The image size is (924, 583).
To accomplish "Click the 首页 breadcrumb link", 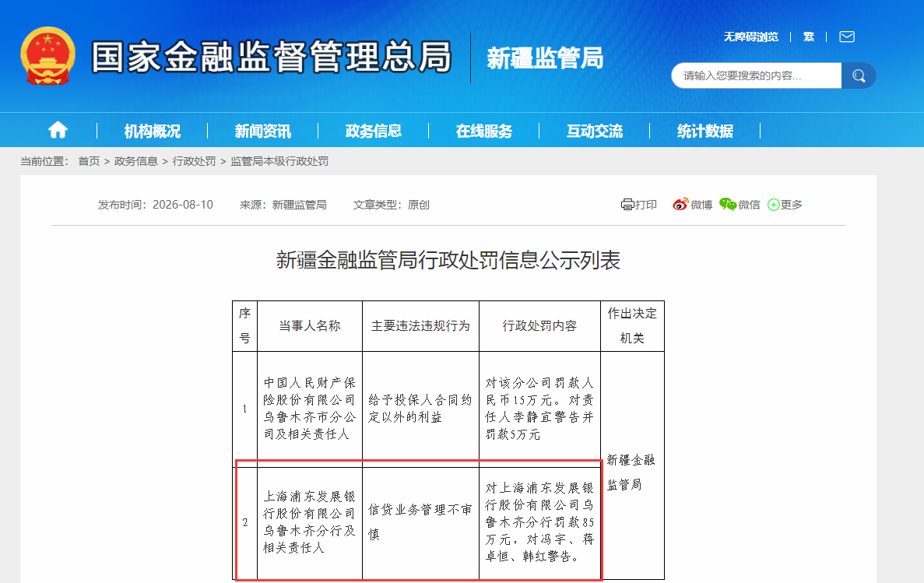I will click(x=89, y=161).
